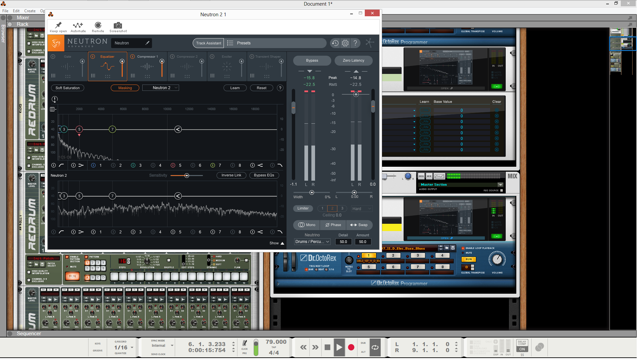Click the tempo 79.000 display
This screenshot has height=364, width=644.
click(276, 342)
